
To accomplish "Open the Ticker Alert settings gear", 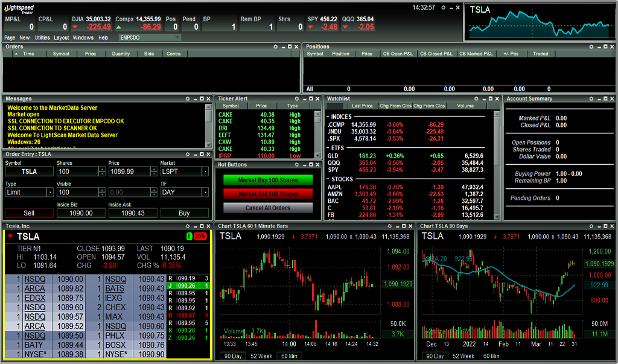I will (x=297, y=98).
